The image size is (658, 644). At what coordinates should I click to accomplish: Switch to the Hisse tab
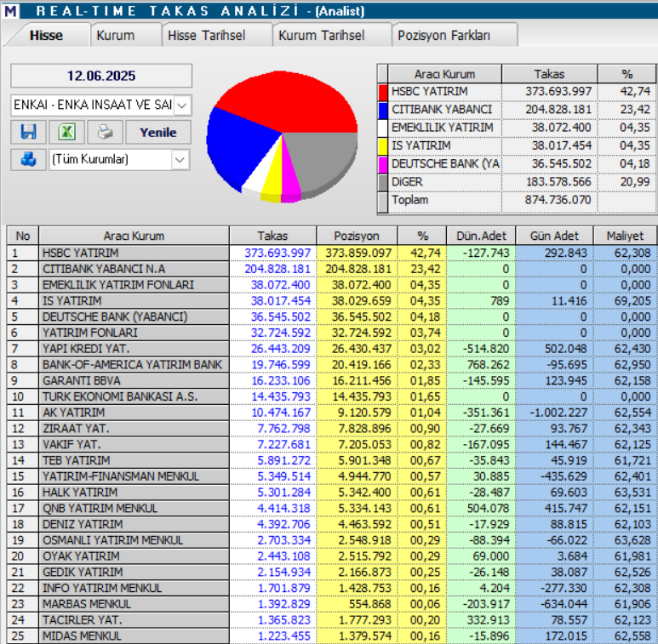(x=46, y=35)
